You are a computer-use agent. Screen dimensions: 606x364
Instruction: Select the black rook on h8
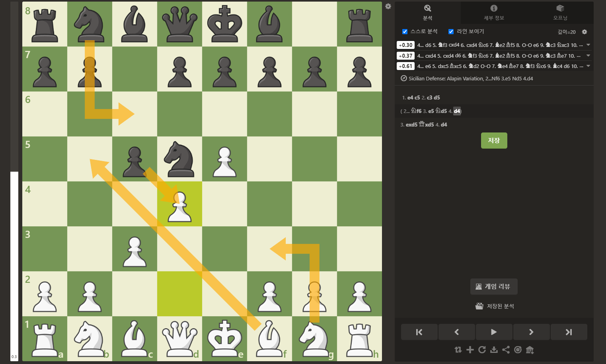pos(359,24)
